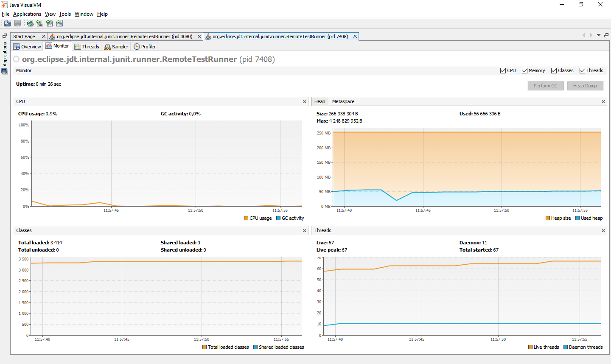The width and height of the screenshot is (611, 364).
Task: Click the Perform GC button
Action: point(546,86)
